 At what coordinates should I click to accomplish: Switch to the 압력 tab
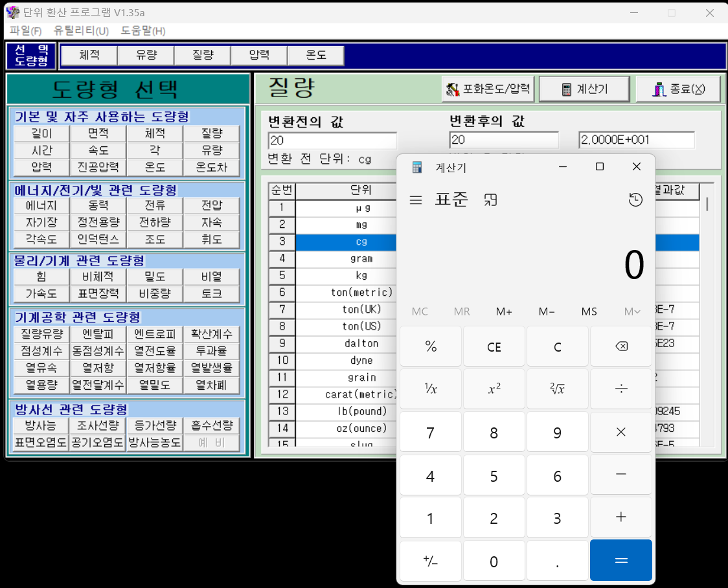click(x=258, y=56)
